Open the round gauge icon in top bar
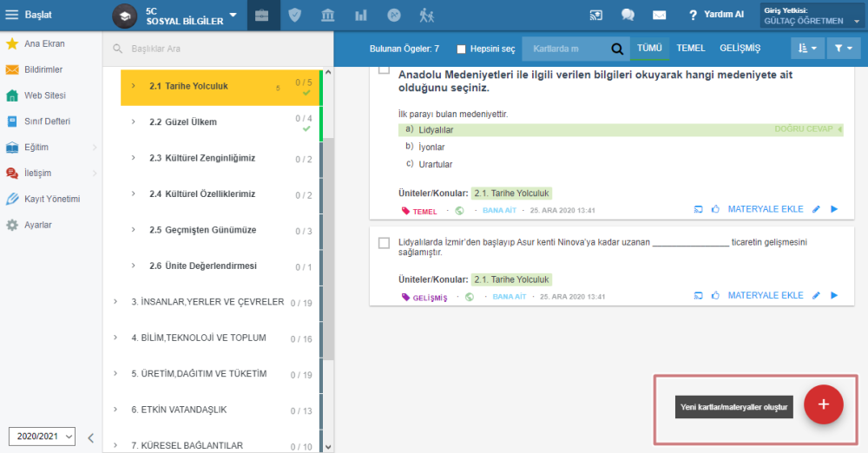 pyautogui.click(x=393, y=15)
